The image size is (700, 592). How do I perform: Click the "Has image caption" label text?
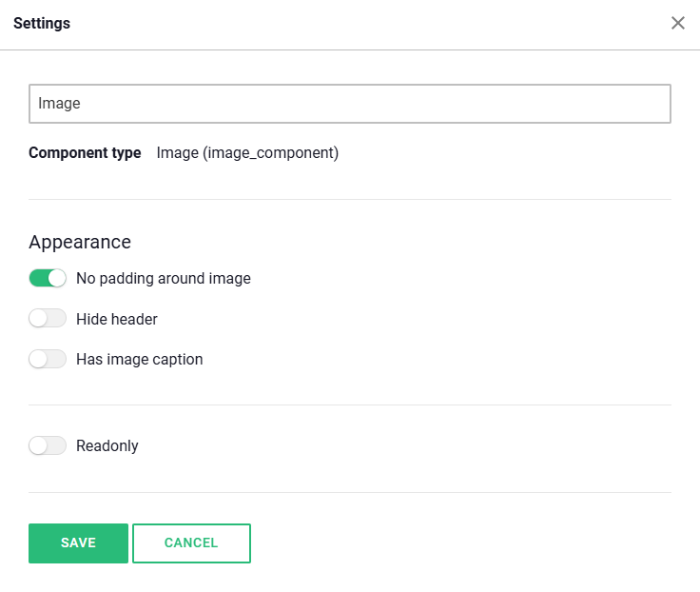140,359
